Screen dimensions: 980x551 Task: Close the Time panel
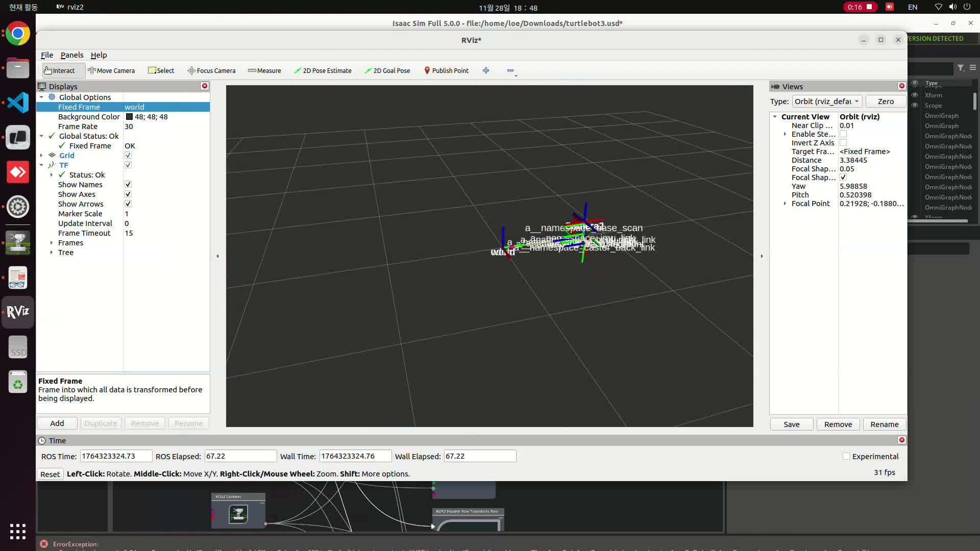[x=902, y=440]
